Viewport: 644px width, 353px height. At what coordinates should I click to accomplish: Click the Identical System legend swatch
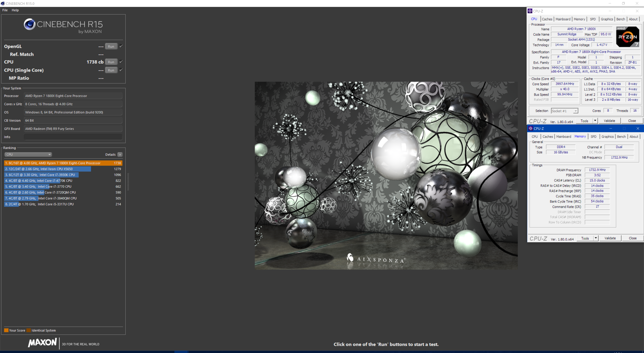[x=29, y=330]
